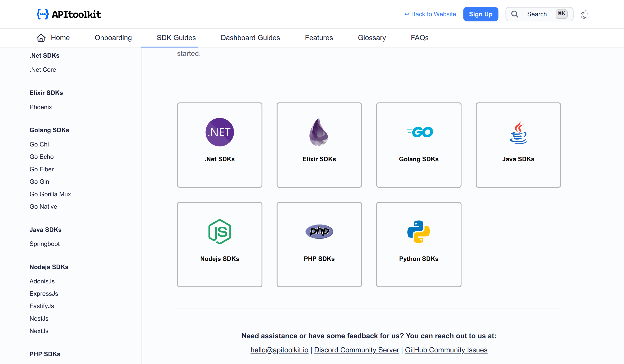Switch to the Glossary tab
624x364 pixels.
pyautogui.click(x=372, y=38)
